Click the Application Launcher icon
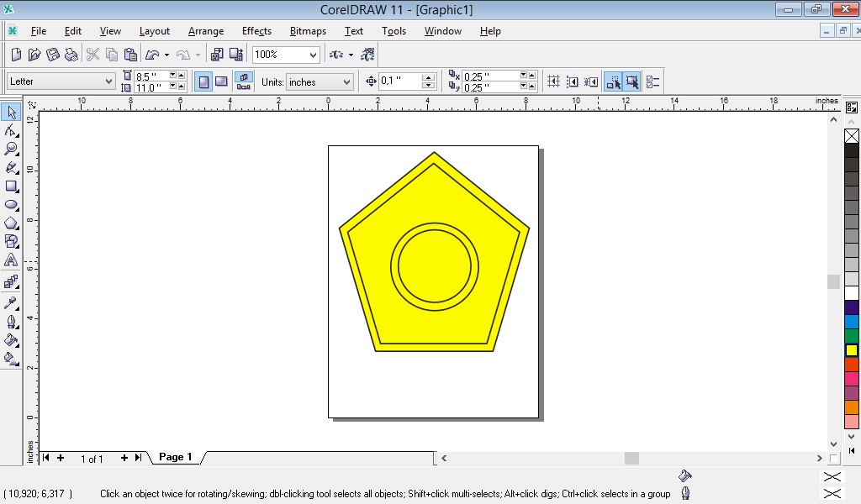This screenshot has width=861, height=504. pyautogui.click(x=335, y=55)
